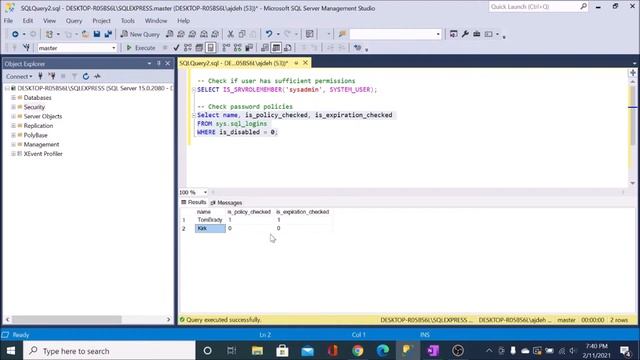
Task: Click the Find in Files icon
Action: click(x=342, y=34)
